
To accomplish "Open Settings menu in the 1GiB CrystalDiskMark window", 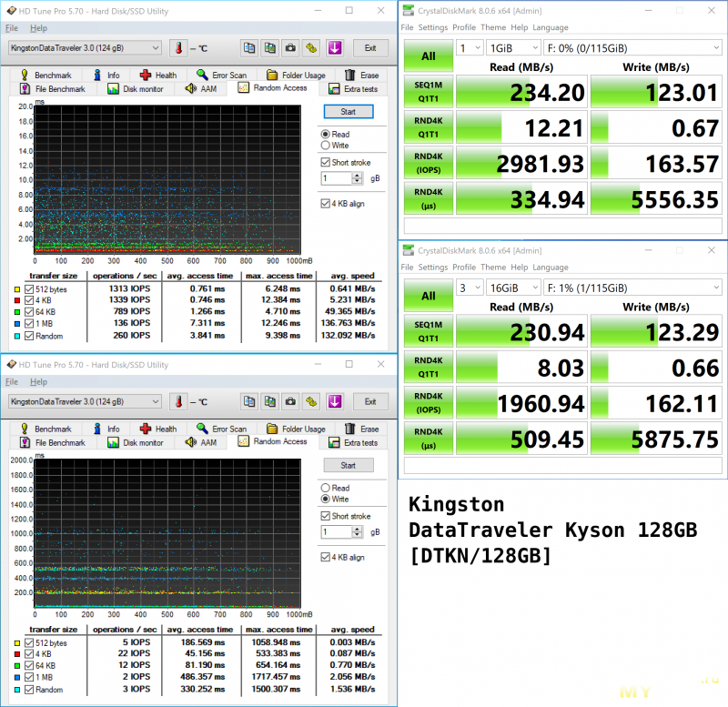I will [433, 27].
